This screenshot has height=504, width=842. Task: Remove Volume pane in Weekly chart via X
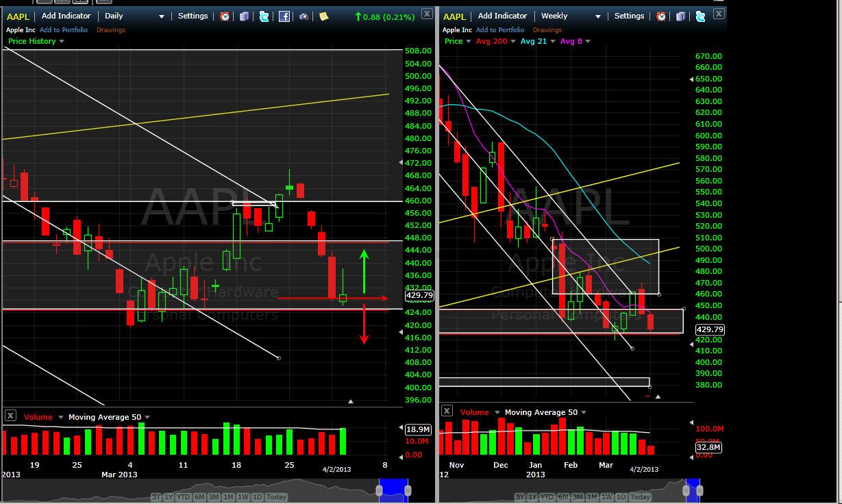[x=447, y=411]
